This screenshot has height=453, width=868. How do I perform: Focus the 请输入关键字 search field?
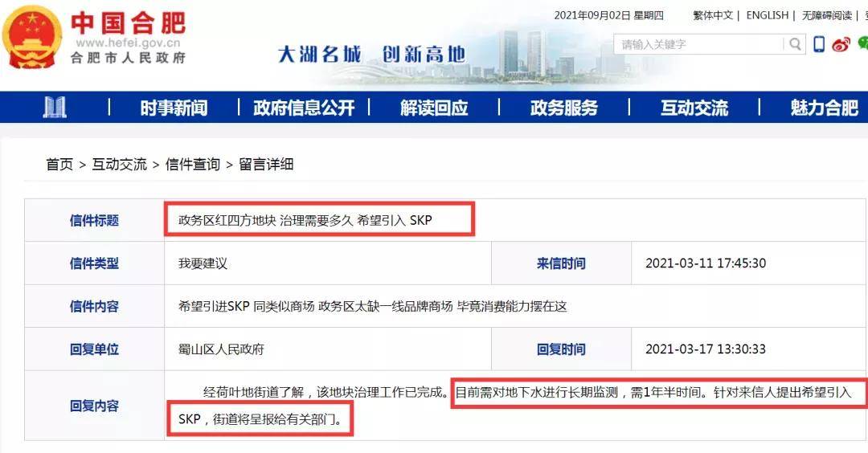point(700,44)
